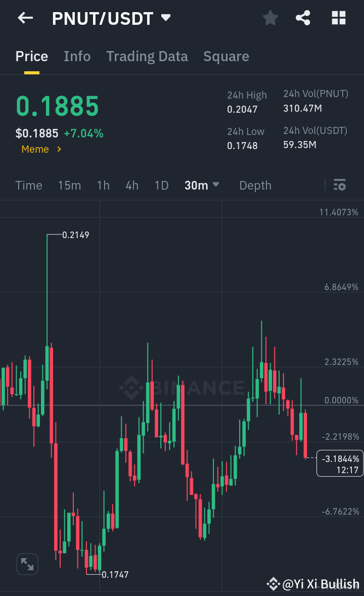364x596 pixels.
Task: Expand the Meme category link
Action: coord(41,149)
